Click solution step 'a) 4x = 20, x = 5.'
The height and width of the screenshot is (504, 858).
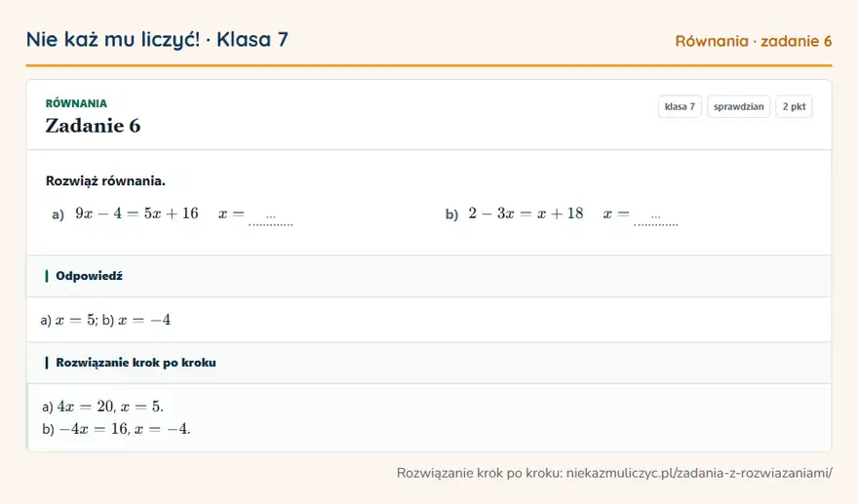point(102,407)
